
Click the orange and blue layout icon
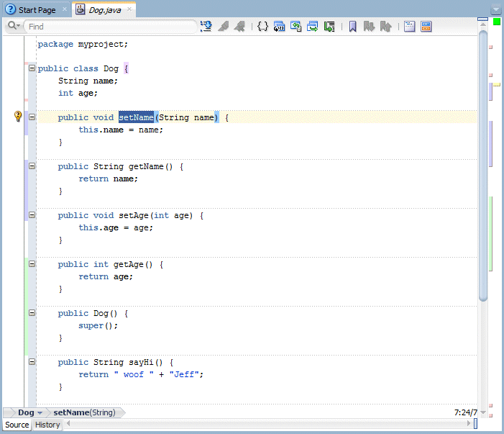tap(426, 27)
